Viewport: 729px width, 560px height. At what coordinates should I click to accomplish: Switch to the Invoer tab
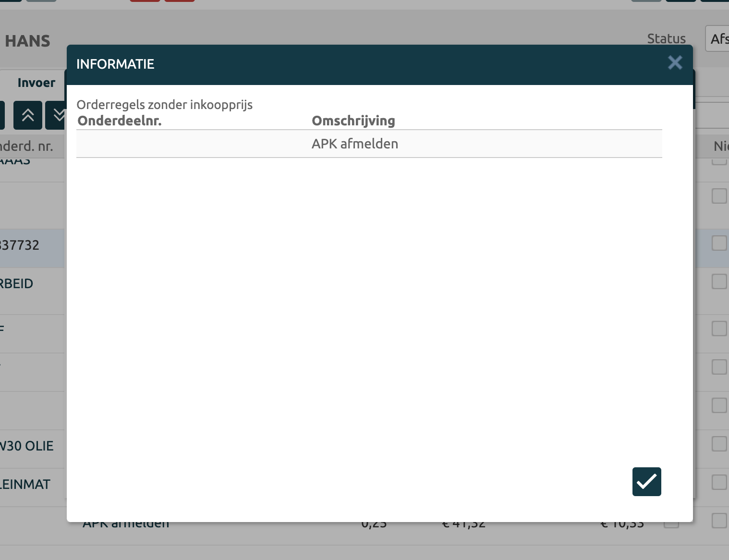pyautogui.click(x=36, y=83)
